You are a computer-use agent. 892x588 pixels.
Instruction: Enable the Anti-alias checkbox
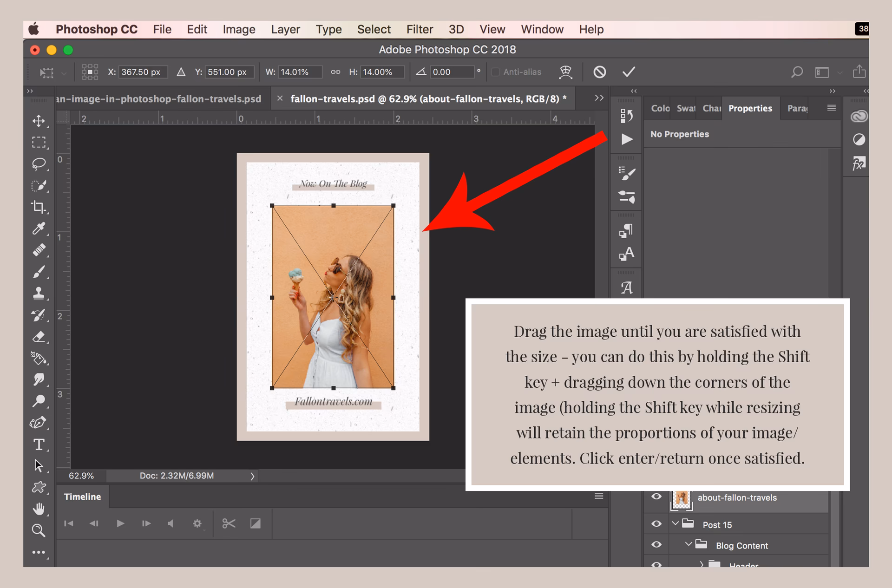tap(495, 72)
